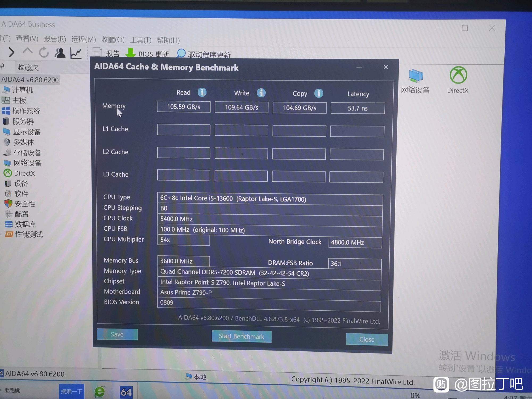Click the CPU Clock 5400.0 MHz value
The height and width of the screenshot is (399, 532).
(270, 219)
